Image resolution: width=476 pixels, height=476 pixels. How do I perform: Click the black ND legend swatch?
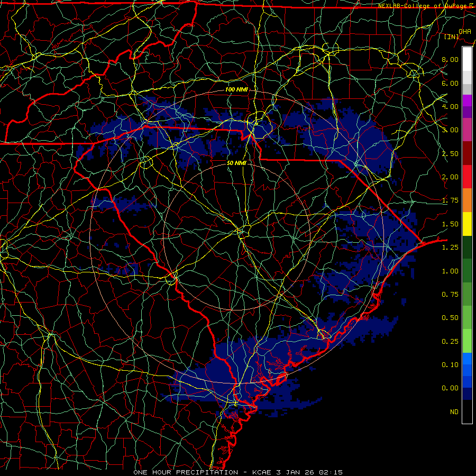[x=467, y=411]
